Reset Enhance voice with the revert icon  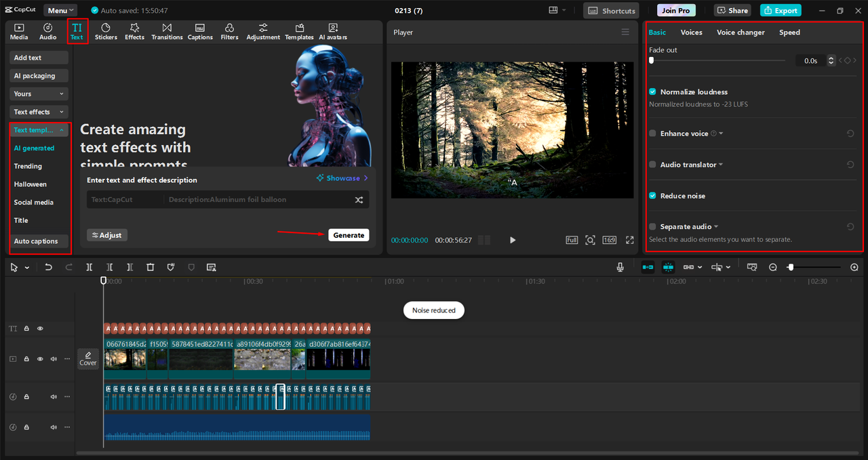pyautogui.click(x=850, y=133)
